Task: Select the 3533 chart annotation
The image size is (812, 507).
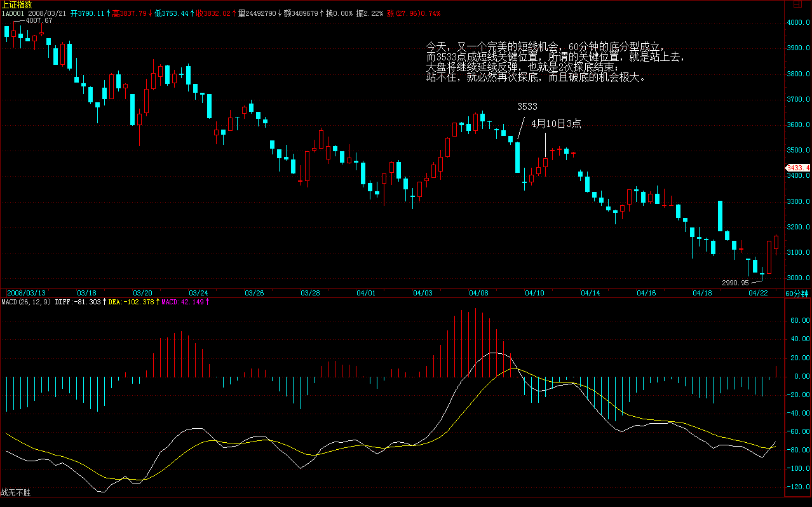Action: click(x=527, y=107)
